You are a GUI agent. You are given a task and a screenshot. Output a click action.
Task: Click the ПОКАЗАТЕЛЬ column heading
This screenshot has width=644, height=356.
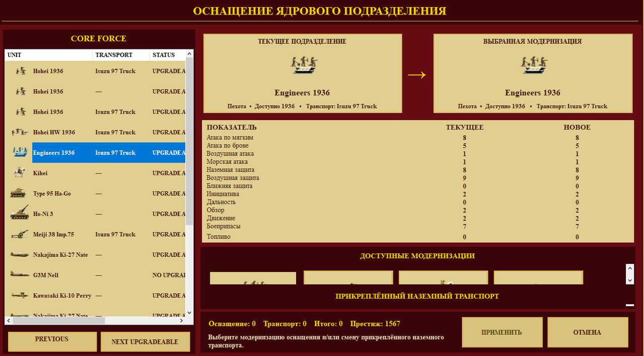coord(232,127)
